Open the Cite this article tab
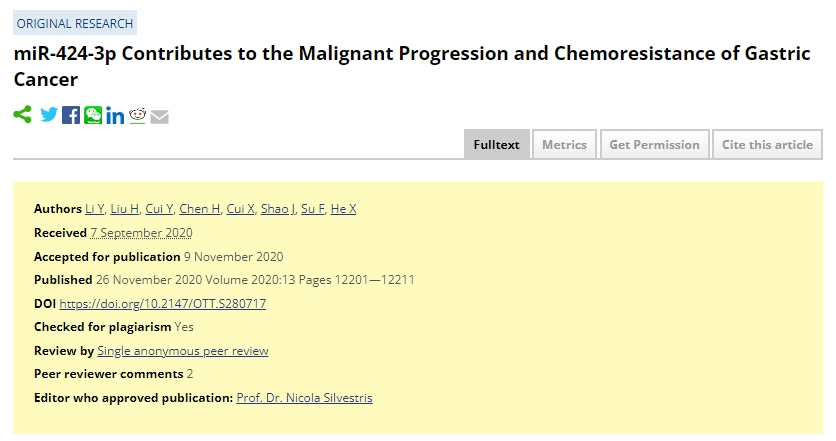 tap(767, 145)
